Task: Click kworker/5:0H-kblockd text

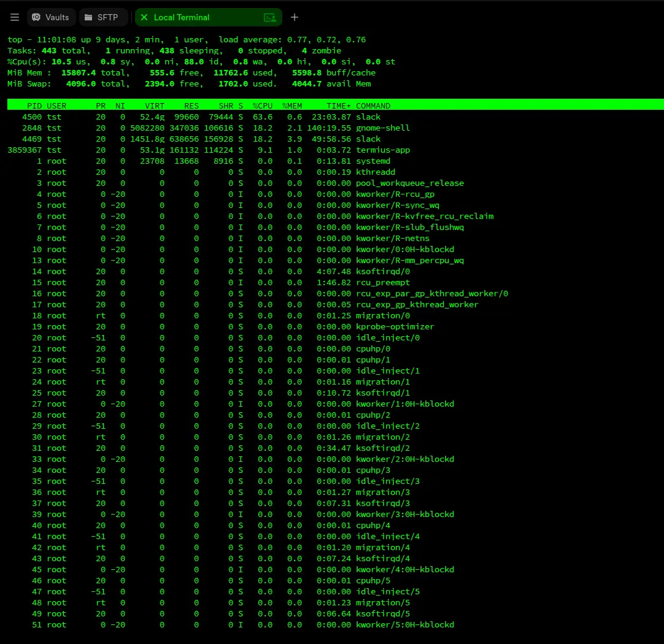Action: (405, 624)
